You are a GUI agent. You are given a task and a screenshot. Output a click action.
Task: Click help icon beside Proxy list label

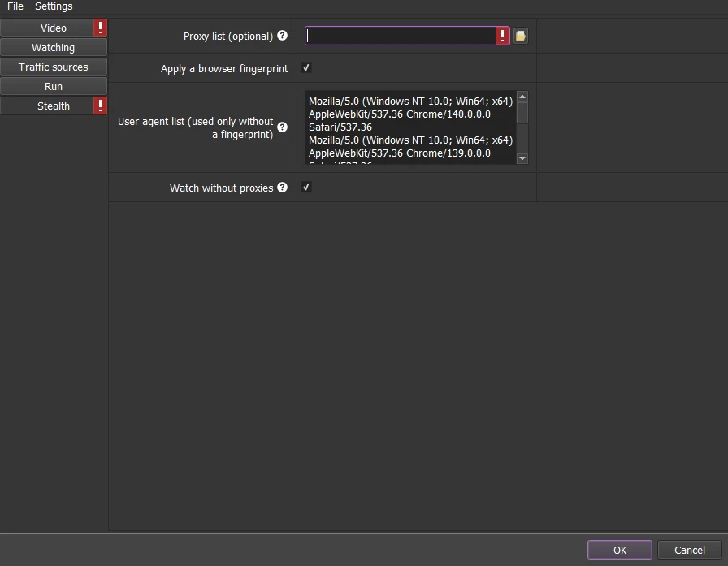point(282,35)
